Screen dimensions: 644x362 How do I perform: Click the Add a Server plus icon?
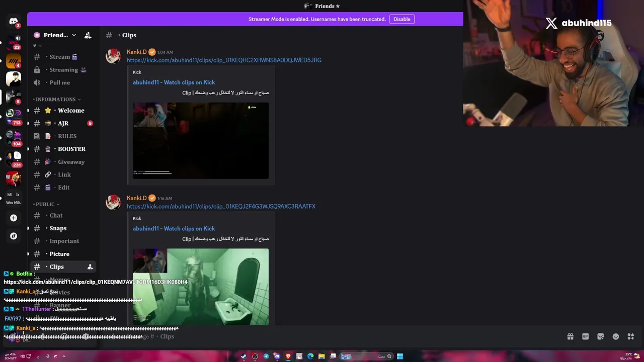14,218
